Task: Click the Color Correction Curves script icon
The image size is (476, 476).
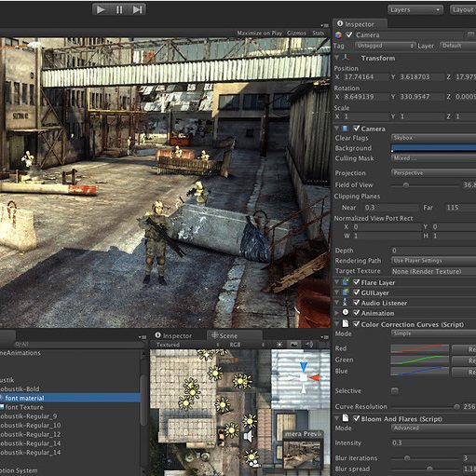Action: point(346,323)
